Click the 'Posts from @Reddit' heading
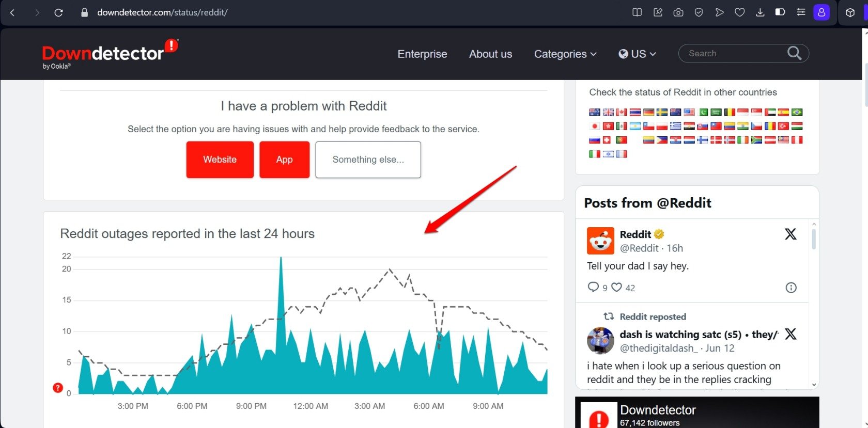 pyautogui.click(x=647, y=203)
